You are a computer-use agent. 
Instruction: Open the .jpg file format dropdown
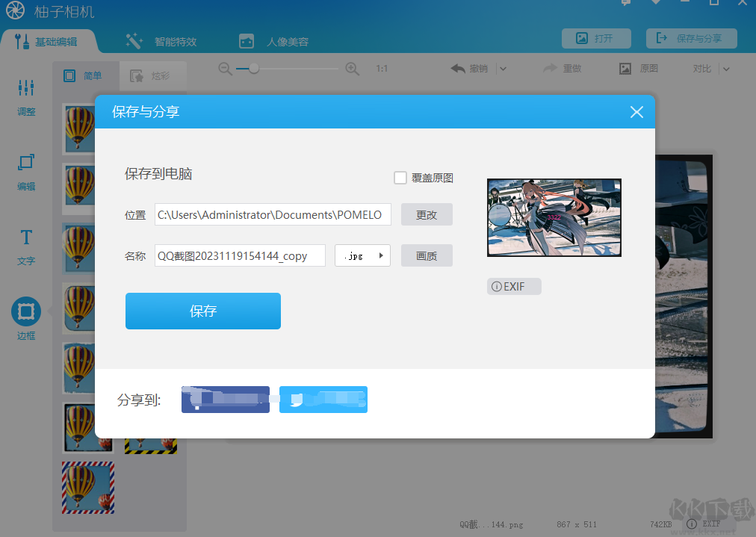click(x=362, y=255)
